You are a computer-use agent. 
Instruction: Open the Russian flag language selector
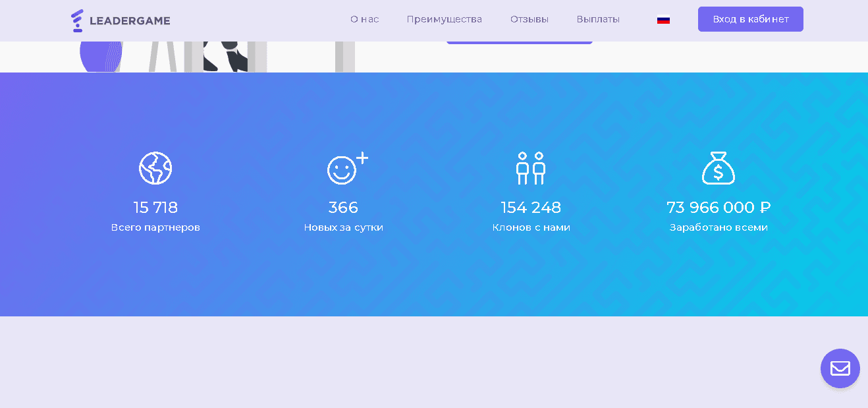(x=663, y=20)
